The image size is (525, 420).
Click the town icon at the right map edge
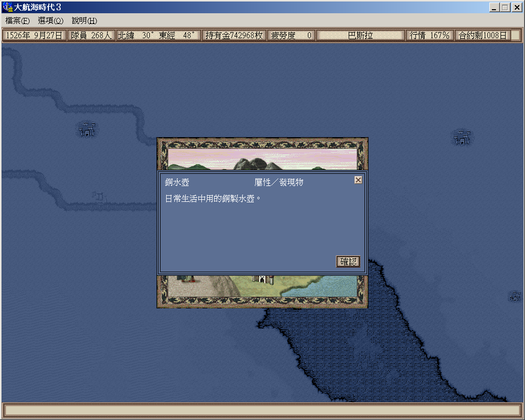click(x=515, y=296)
